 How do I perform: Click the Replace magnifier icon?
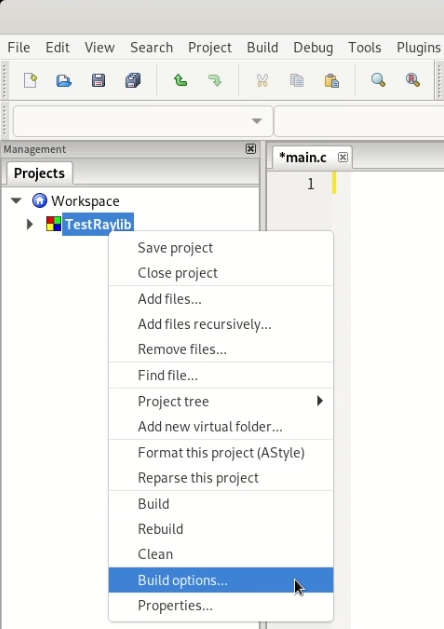tap(413, 81)
